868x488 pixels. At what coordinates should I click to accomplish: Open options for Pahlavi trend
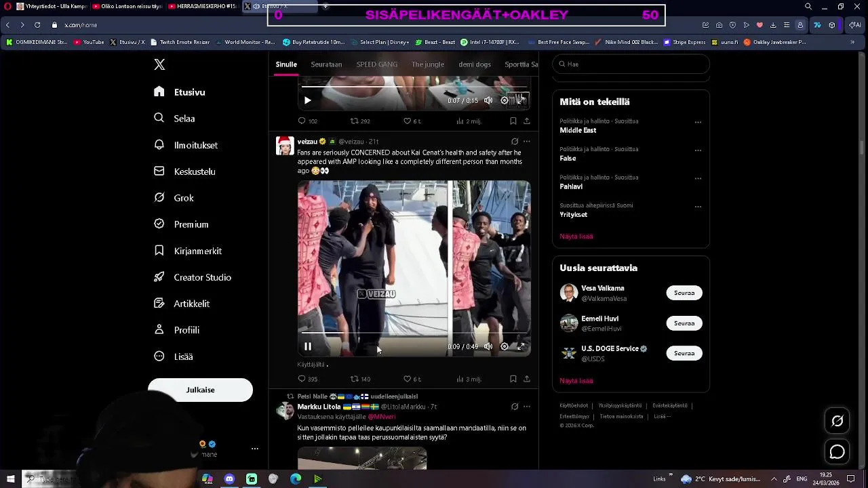point(698,179)
